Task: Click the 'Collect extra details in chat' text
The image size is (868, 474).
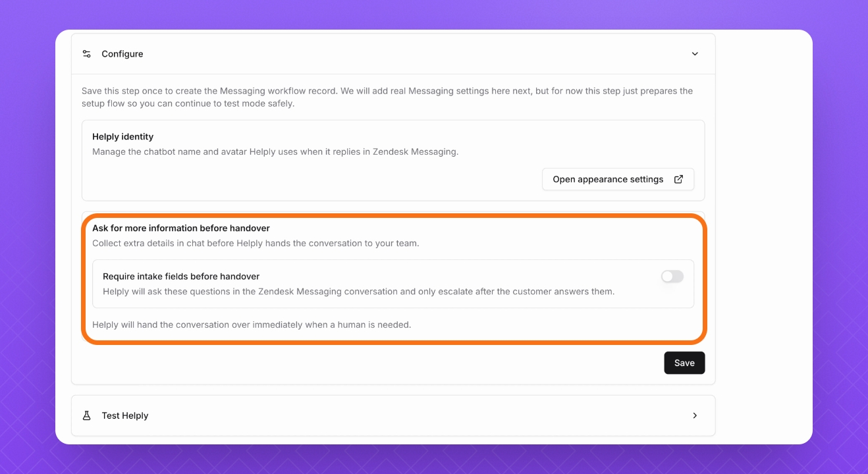Action: pos(256,244)
